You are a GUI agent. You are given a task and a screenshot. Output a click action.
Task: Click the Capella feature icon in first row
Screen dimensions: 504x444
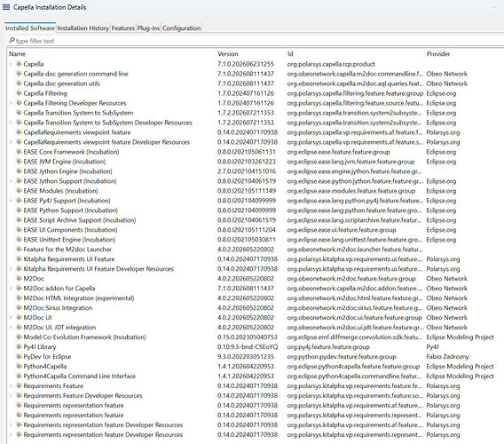coord(19,64)
